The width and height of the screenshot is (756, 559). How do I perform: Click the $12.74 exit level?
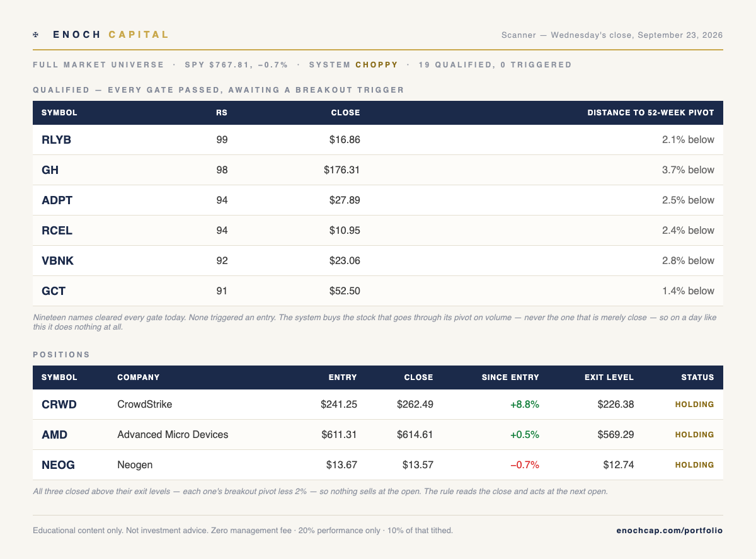click(x=618, y=465)
